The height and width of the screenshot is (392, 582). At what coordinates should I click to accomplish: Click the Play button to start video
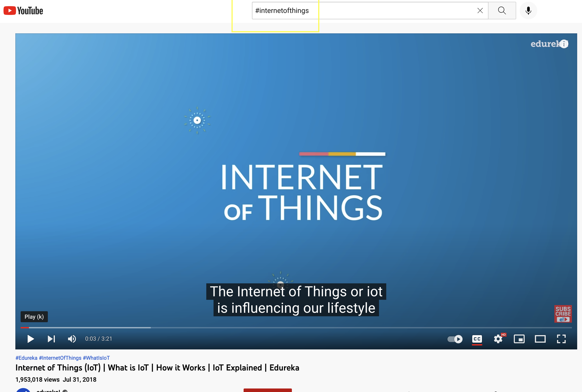(x=31, y=339)
